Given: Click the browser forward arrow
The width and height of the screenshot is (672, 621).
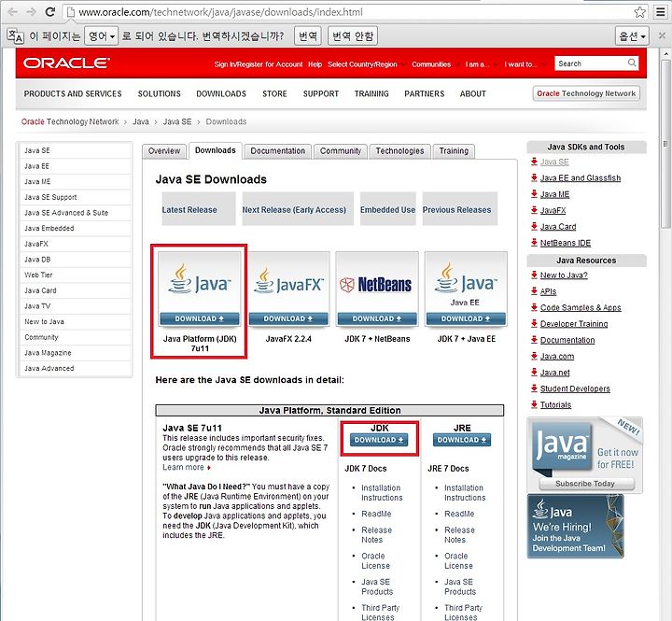Looking at the screenshot, I should [31, 11].
